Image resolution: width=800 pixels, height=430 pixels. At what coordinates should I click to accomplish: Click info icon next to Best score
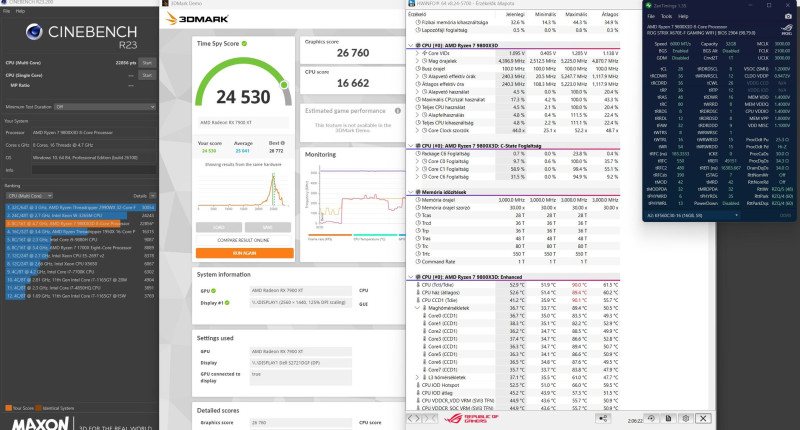point(283,143)
